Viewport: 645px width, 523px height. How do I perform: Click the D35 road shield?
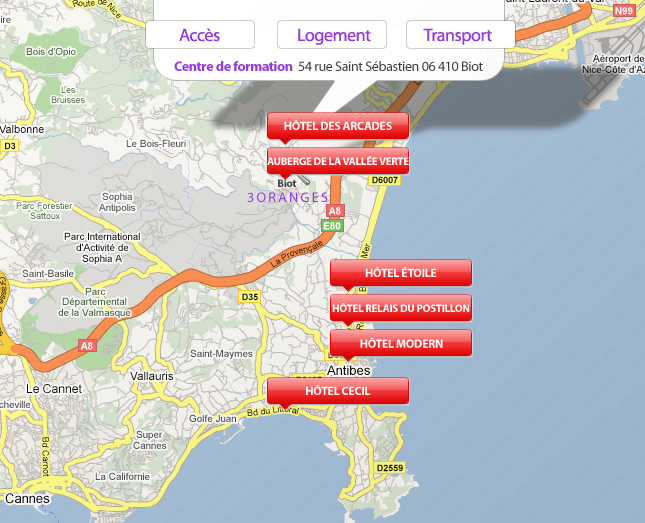(250, 297)
